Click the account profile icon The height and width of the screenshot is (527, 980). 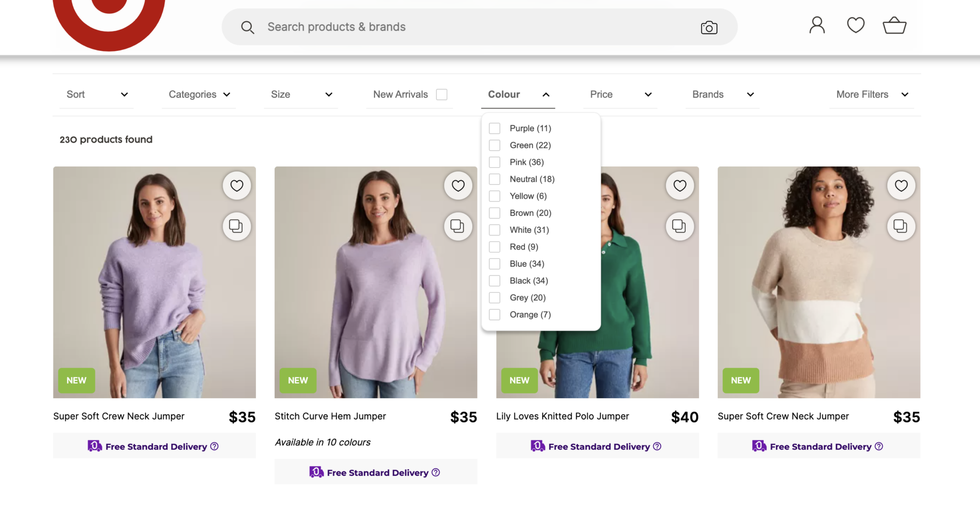click(x=816, y=25)
